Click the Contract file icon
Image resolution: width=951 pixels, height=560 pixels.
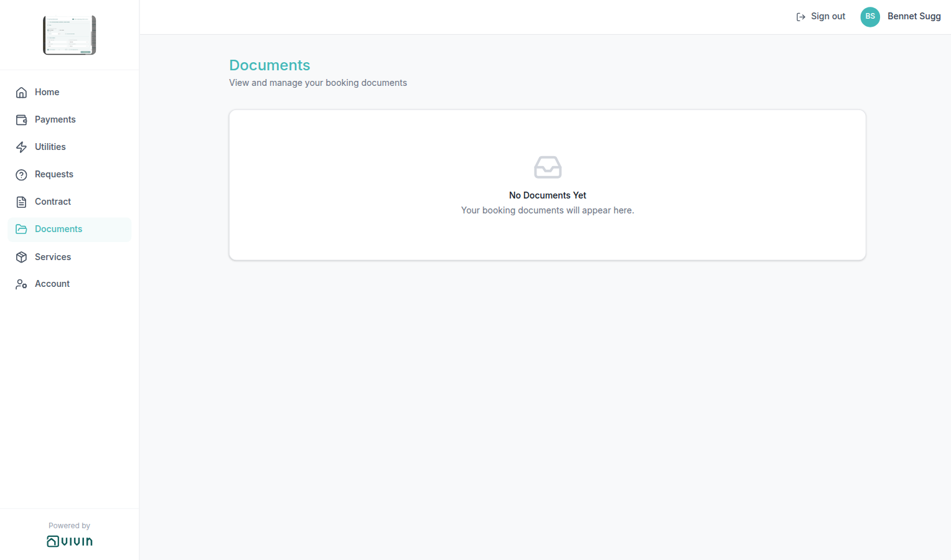21,202
